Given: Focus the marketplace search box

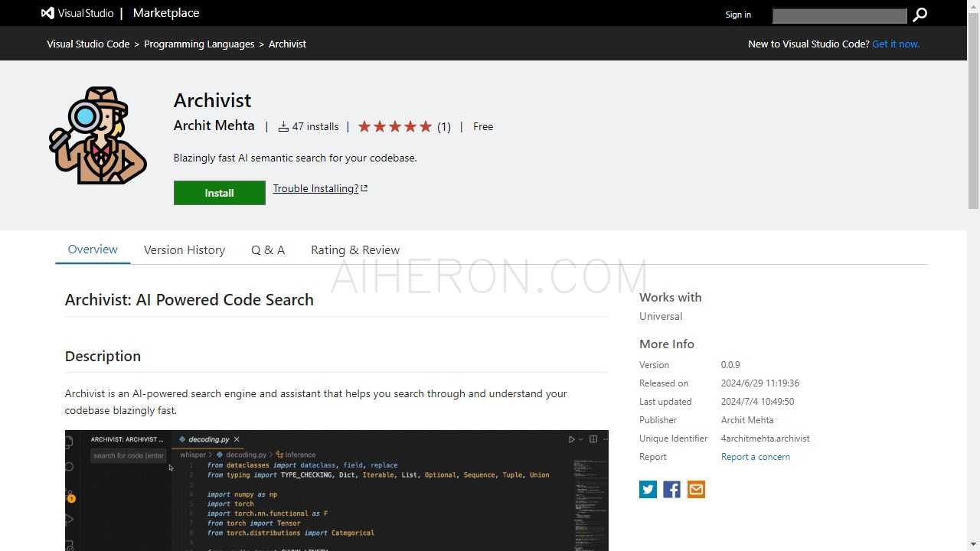Looking at the screenshot, I should (839, 15).
